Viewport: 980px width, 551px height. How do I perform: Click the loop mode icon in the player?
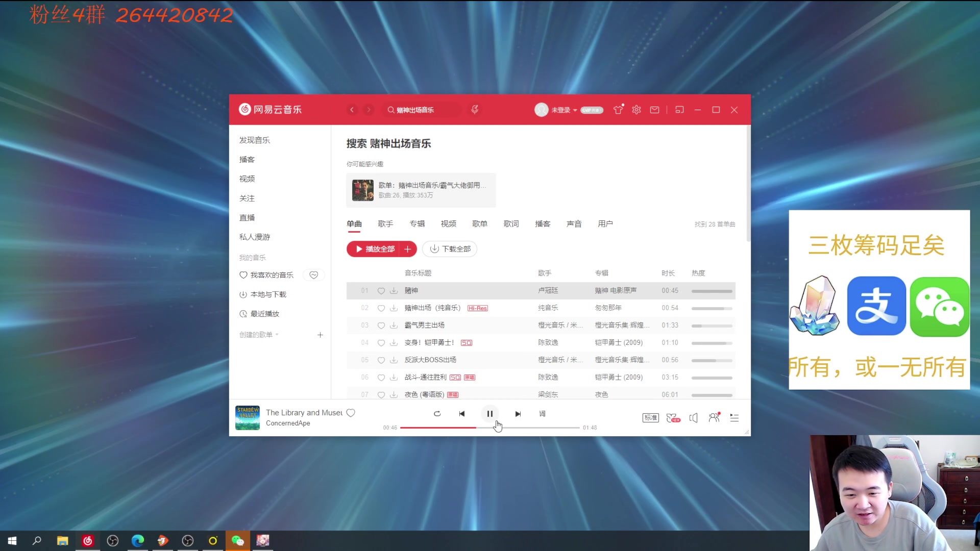[x=437, y=414]
